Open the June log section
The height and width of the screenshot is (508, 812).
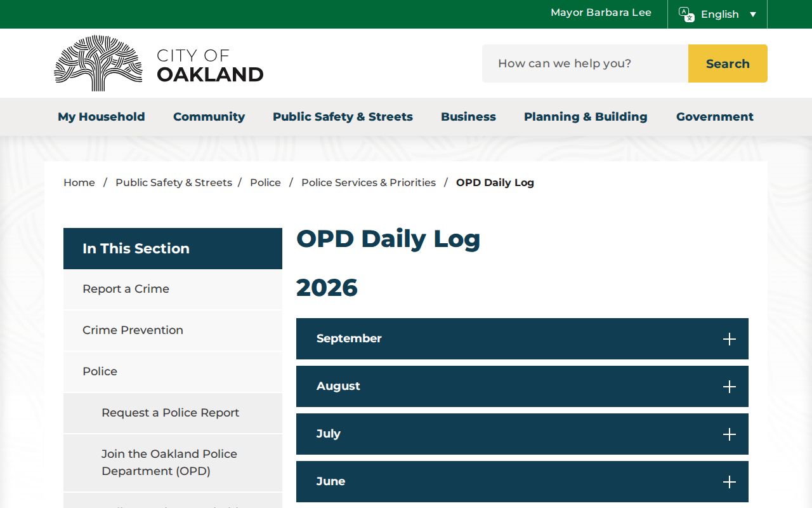[x=522, y=481]
